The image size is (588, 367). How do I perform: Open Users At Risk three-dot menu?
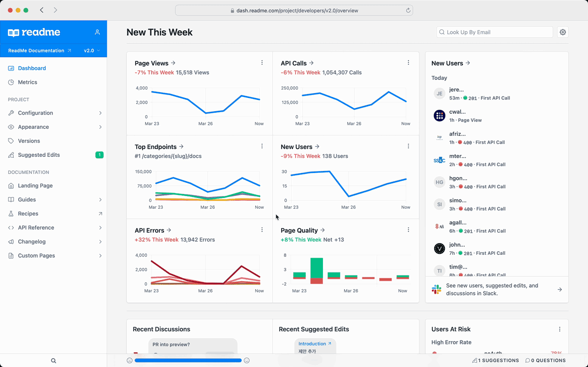[x=560, y=329]
